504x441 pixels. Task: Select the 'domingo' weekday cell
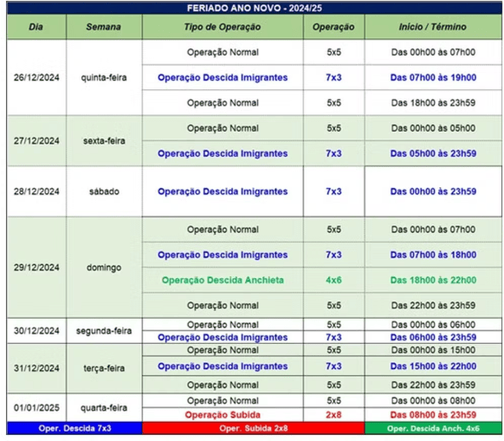[x=104, y=268]
